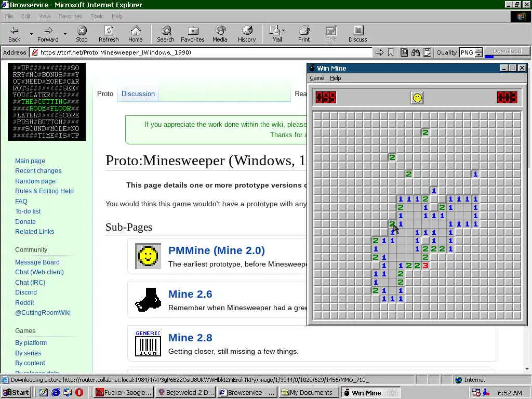
Task: Click the Mine 2.6 foot icon
Action: point(148,300)
